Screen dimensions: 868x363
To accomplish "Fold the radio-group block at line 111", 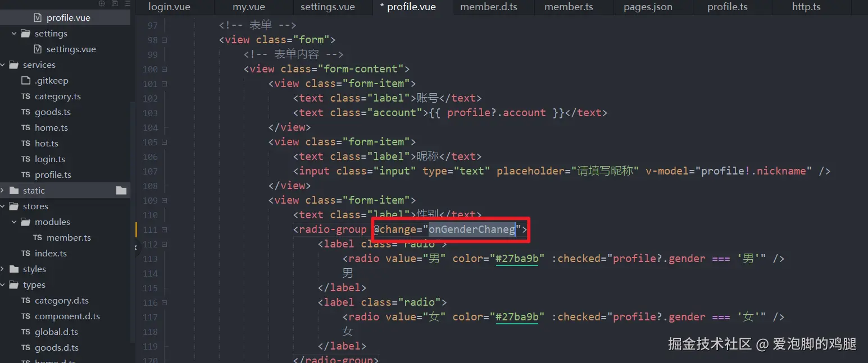I will coord(165,230).
